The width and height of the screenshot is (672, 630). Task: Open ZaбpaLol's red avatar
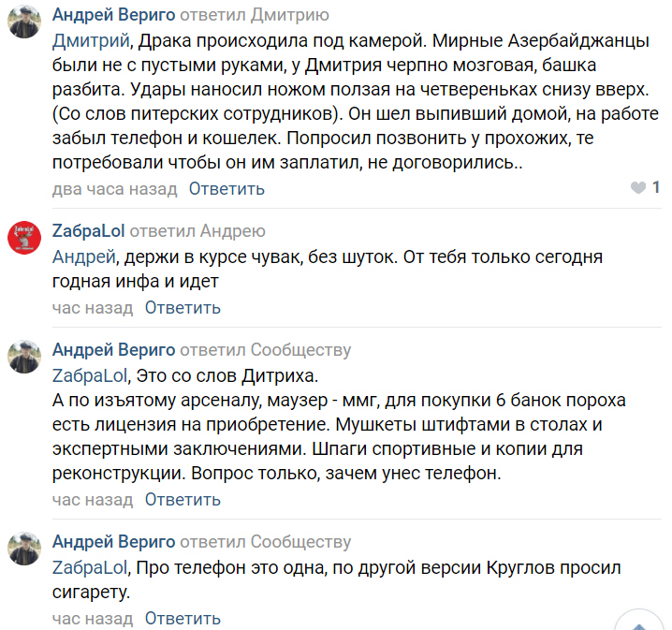(x=24, y=238)
